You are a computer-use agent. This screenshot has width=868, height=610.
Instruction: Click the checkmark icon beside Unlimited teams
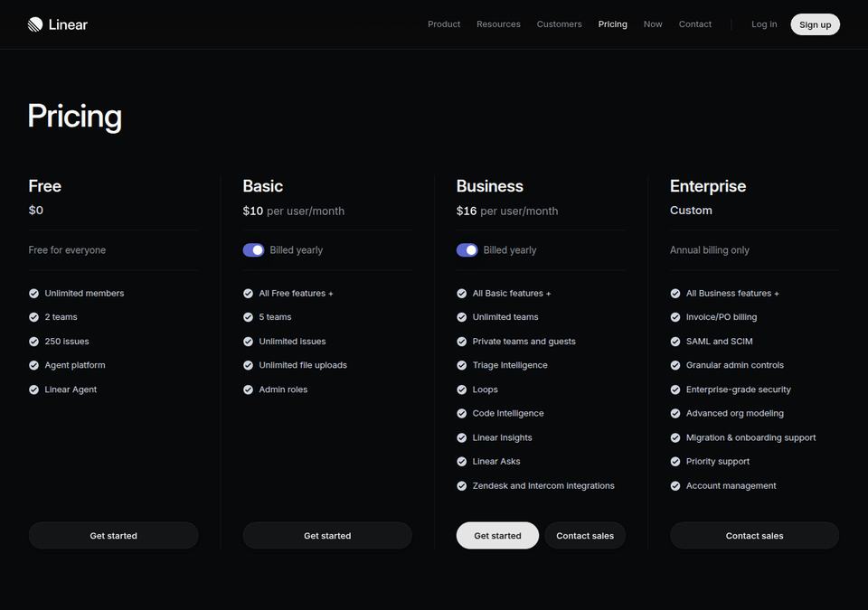coord(462,317)
